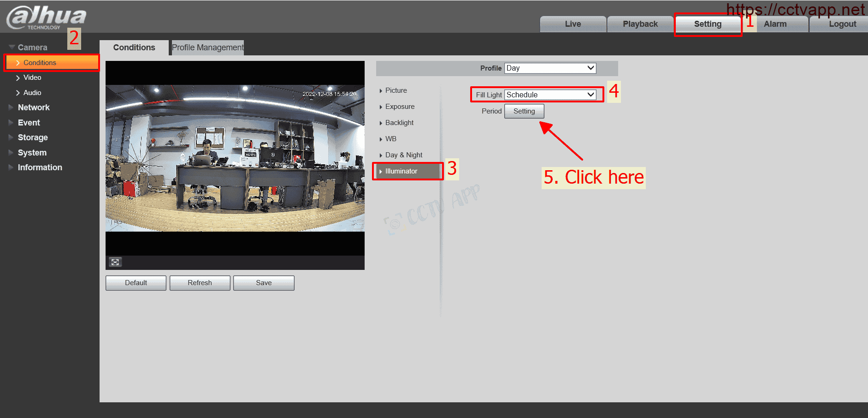Open the Profile dropdown set to Day
868x418 pixels.
coord(550,68)
